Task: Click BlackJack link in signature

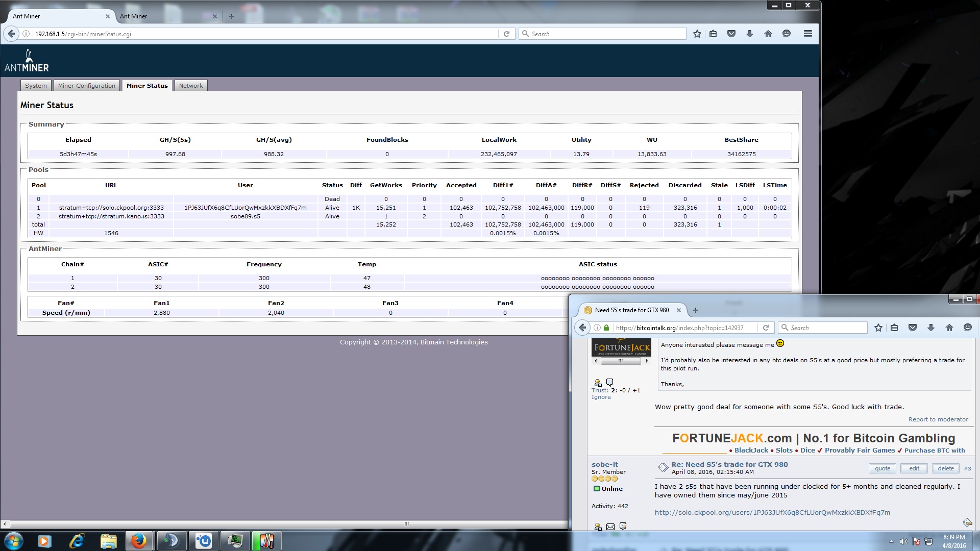Action: pyautogui.click(x=751, y=450)
